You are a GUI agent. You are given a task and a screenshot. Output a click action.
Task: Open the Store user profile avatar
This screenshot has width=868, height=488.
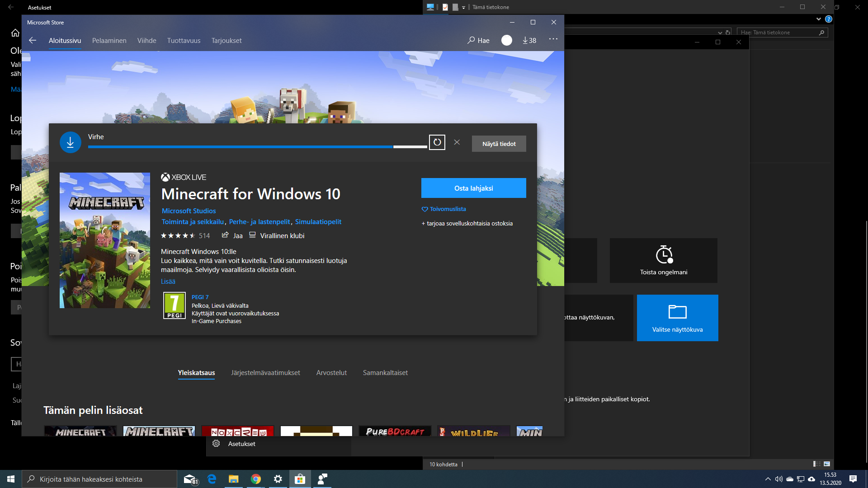(x=506, y=41)
